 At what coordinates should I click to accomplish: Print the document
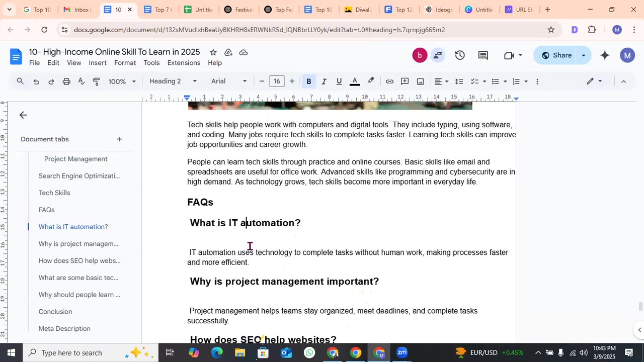coord(66,81)
